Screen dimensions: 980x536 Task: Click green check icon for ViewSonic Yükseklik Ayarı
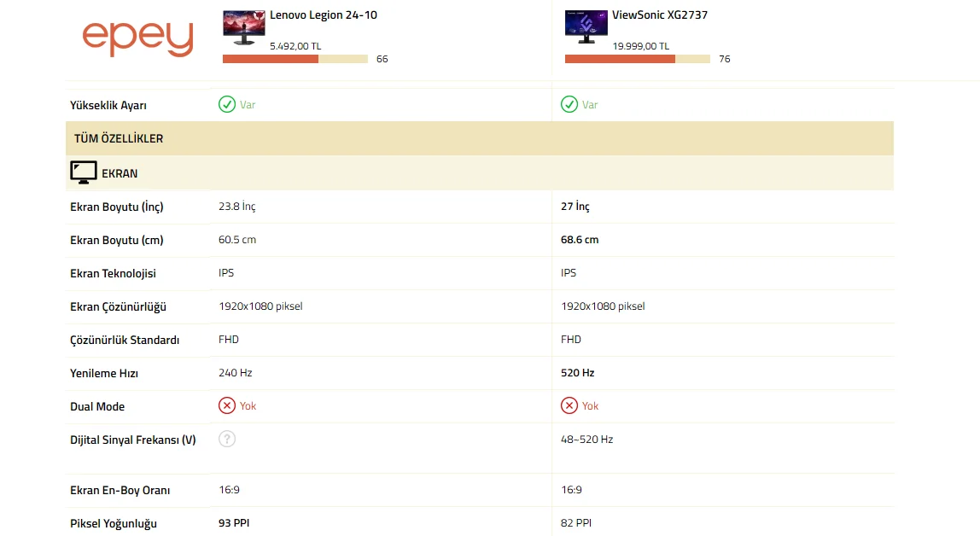point(569,104)
